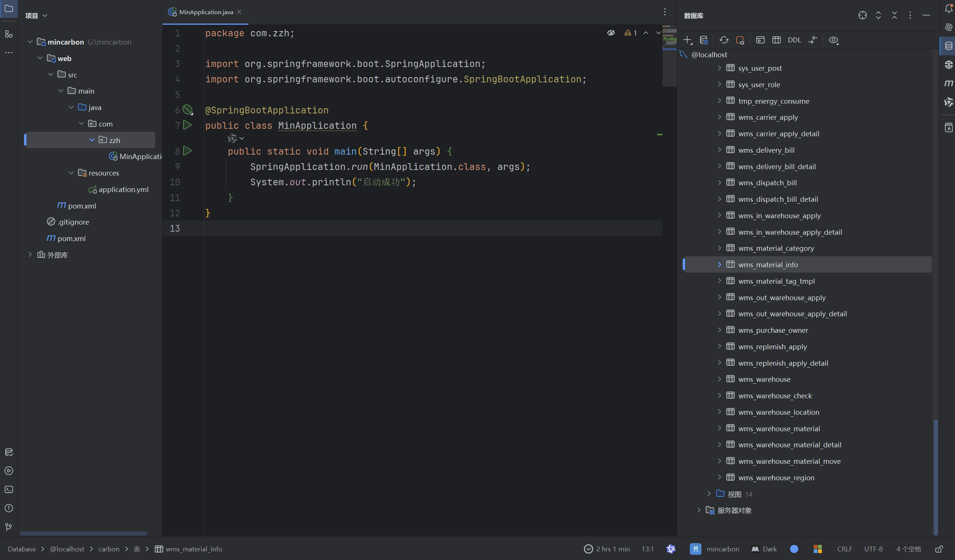Toggle reader mode crossed-eye icon in editor

click(611, 33)
